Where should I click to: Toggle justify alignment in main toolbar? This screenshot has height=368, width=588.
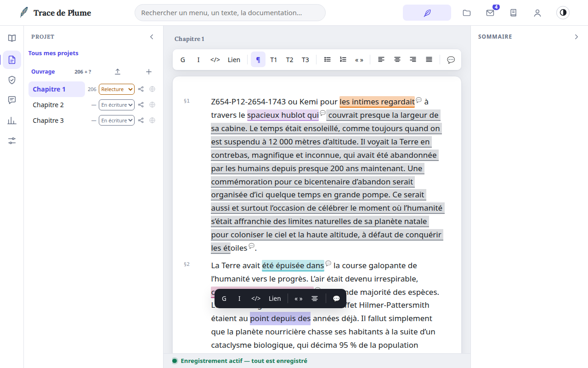click(429, 60)
